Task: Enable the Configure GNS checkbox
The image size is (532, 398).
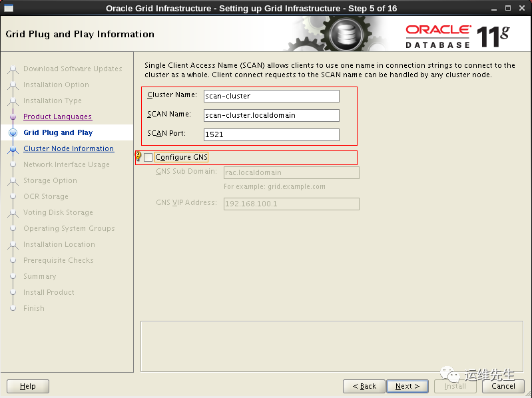Action: 148,157
